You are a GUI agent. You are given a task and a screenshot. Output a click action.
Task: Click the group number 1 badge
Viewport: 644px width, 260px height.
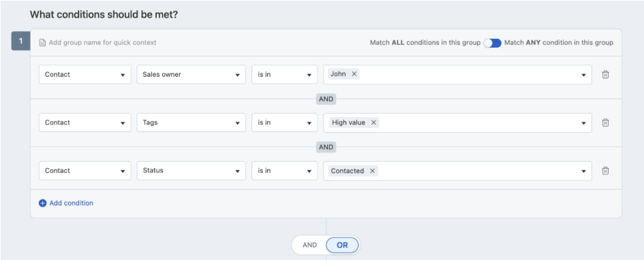(20, 42)
